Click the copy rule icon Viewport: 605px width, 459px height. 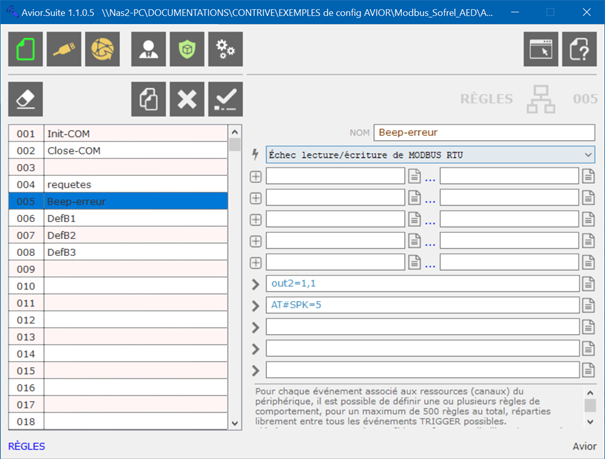(x=148, y=99)
